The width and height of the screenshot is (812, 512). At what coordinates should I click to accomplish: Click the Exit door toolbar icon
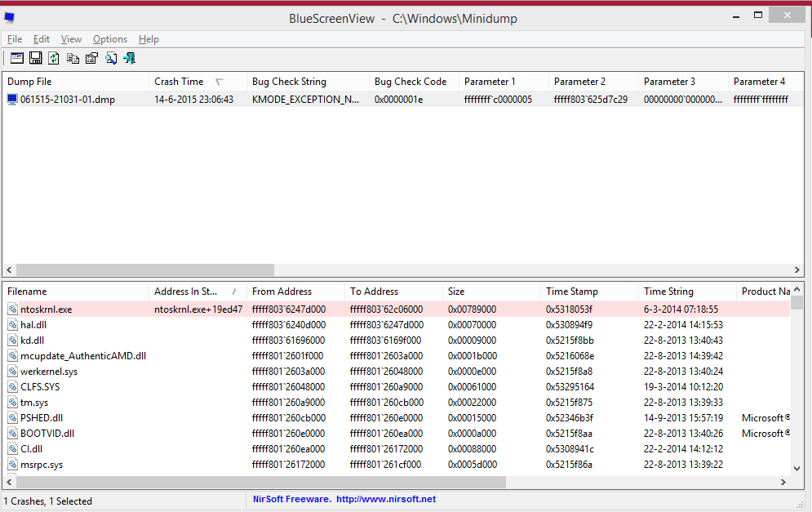click(x=130, y=58)
